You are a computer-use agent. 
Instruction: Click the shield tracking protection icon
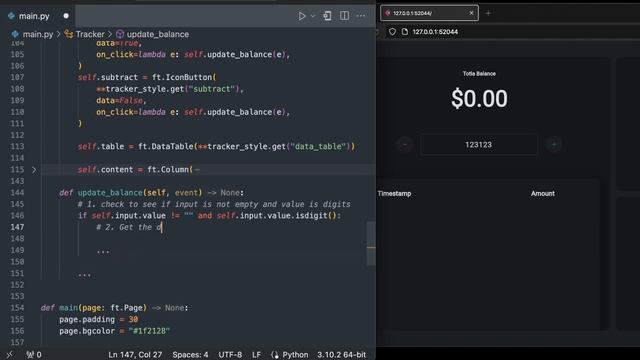click(392, 32)
